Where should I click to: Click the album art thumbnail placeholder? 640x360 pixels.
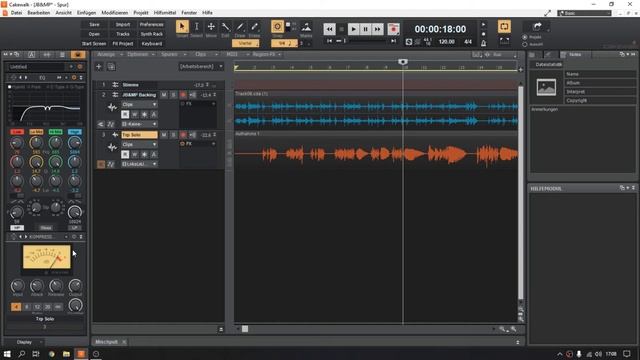coord(546,87)
